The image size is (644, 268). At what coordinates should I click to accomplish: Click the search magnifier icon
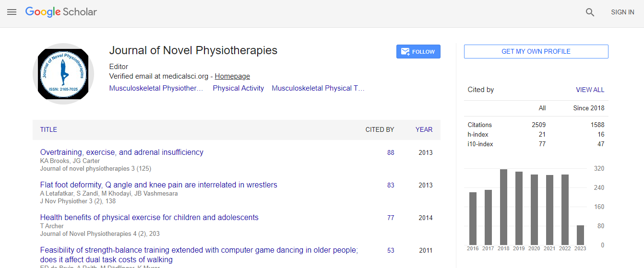click(590, 12)
